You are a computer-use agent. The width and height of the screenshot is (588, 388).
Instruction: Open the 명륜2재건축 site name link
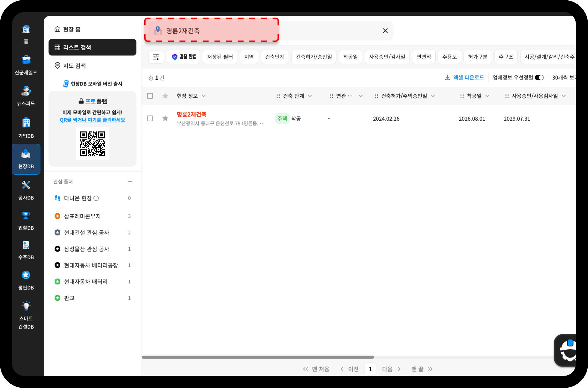point(192,114)
